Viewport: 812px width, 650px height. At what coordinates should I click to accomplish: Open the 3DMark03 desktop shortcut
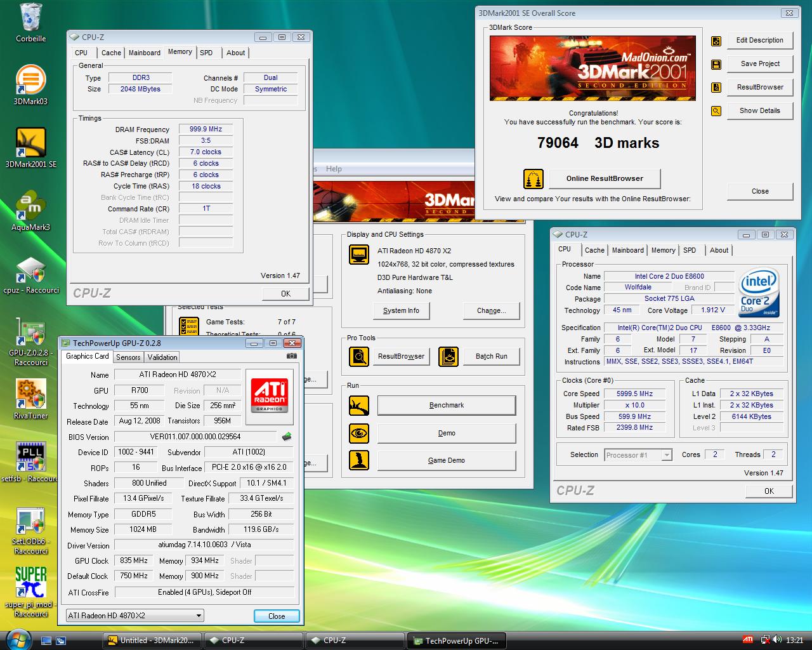[30, 85]
